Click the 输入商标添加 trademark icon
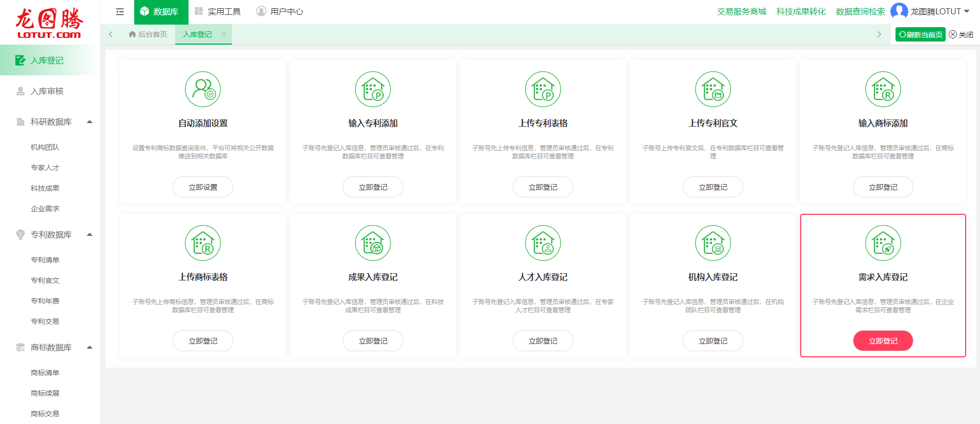980x424 pixels. click(883, 89)
